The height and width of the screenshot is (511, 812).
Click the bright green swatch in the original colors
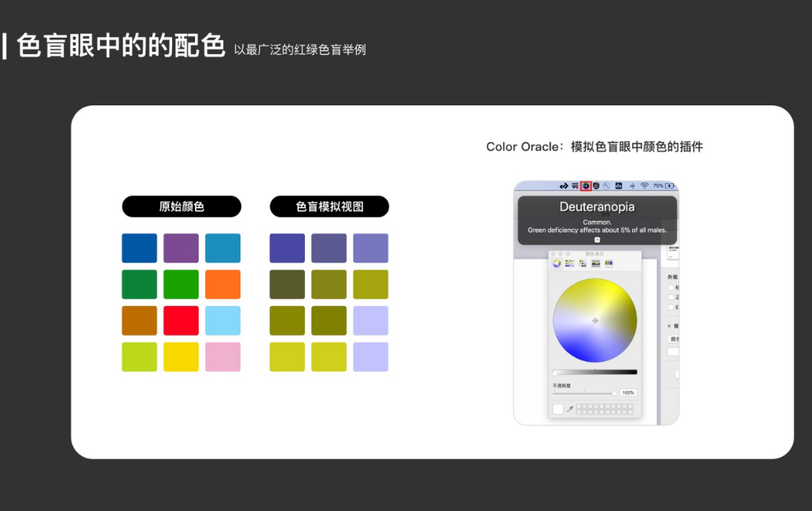pyautogui.click(x=182, y=285)
